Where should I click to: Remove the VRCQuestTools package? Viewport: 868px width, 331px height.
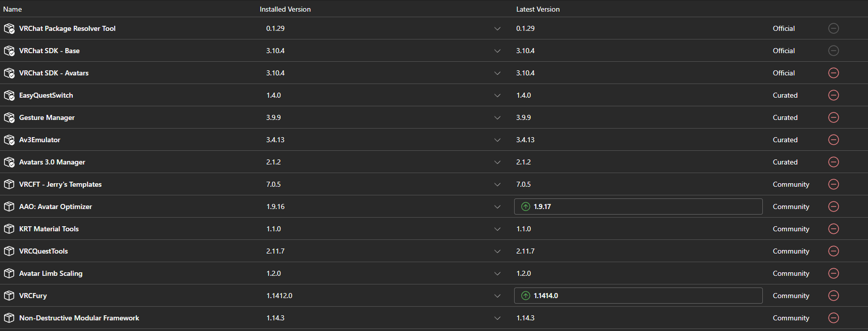point(834,251)
